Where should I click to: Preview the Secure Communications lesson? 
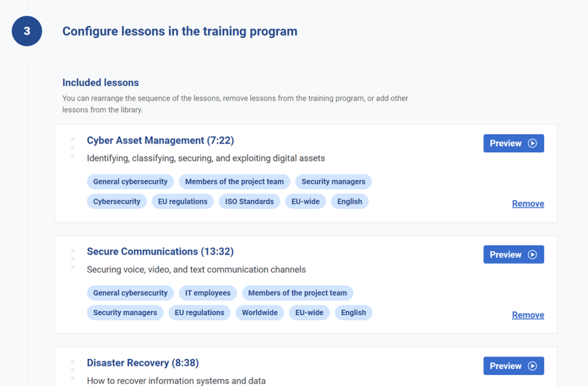coord(513,254)
